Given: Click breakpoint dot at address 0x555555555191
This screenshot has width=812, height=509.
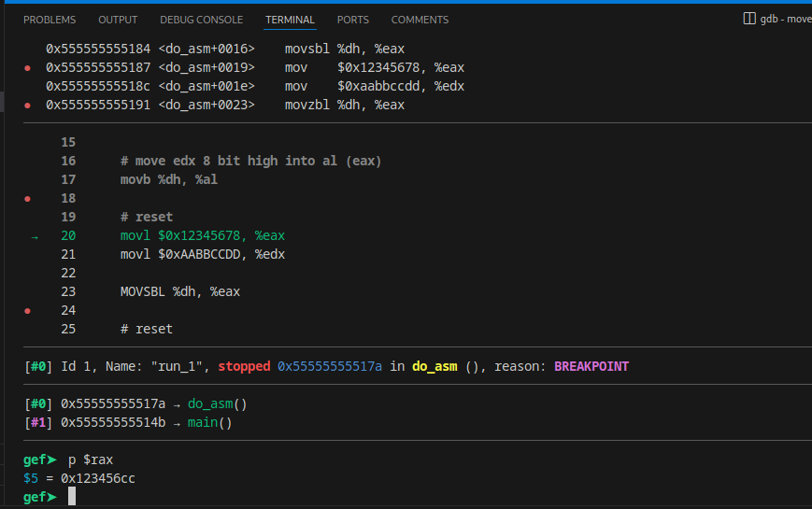Looking at the screenshot, I should point(28,106).
